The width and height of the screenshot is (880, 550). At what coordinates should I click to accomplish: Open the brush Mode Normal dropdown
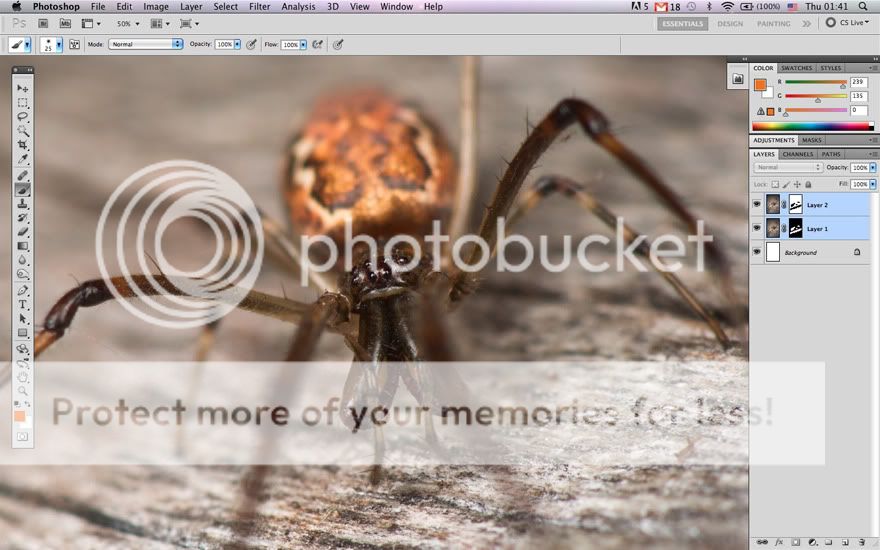pos(145,44)
